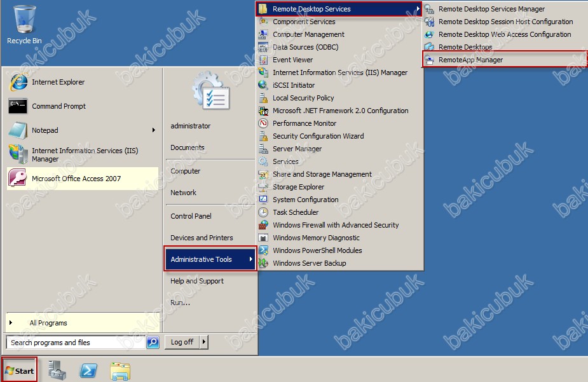588x382 pixels.
Task: Open Server Manager from the taskbar
Action: tap(57, 371)
